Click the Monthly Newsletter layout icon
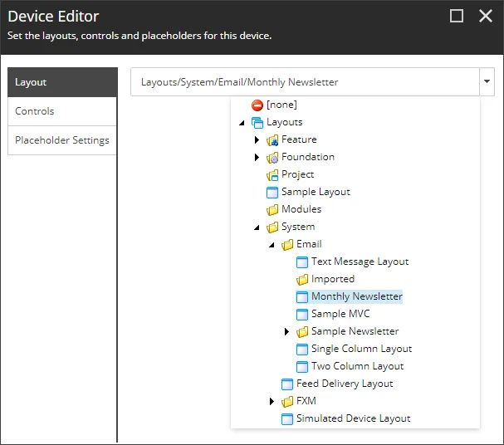Image resolution: width=504 pixels, height=445 pixels. tap(302, 297)
